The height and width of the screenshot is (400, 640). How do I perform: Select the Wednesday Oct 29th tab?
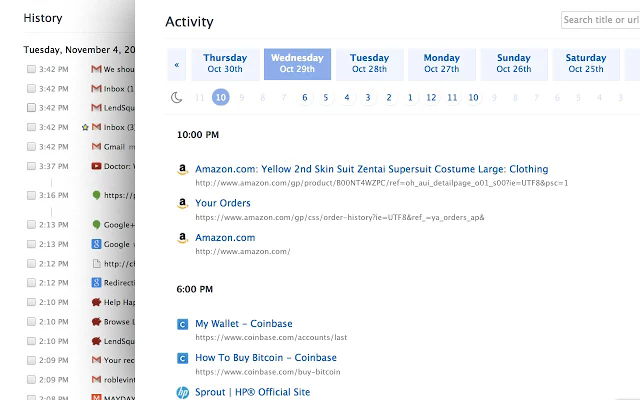[297, 64]
